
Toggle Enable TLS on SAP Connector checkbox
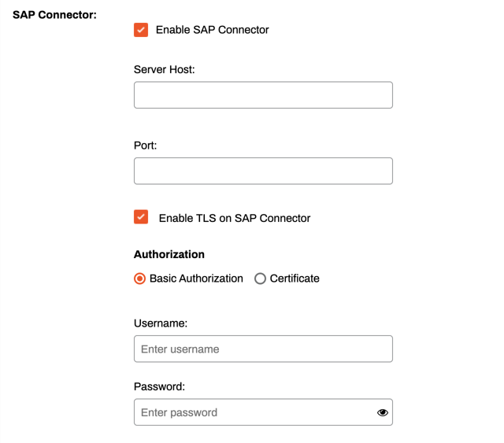click(x=141, y=217)
